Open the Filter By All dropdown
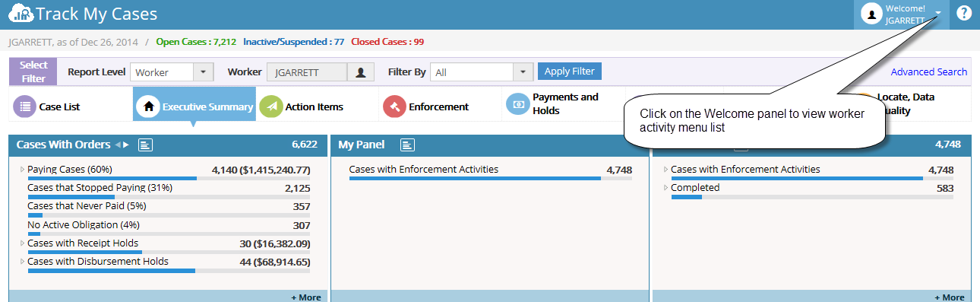The width and height of the screenshot is (980, 302). point(482,72)
